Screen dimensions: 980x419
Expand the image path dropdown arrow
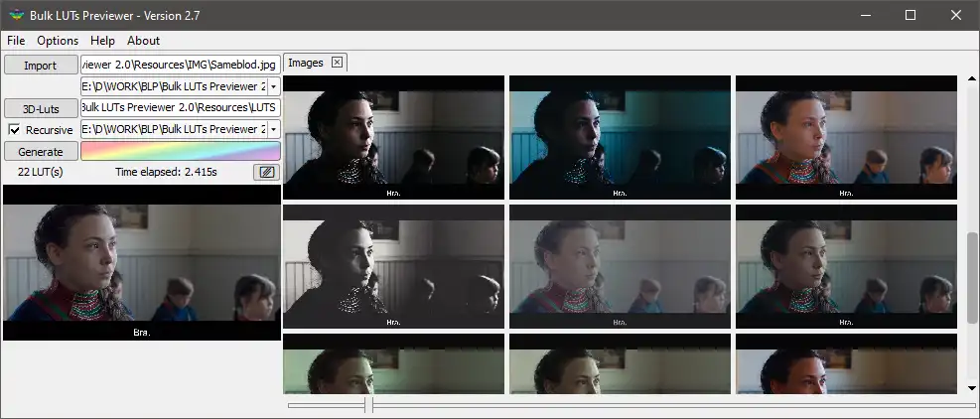(274, 86)
